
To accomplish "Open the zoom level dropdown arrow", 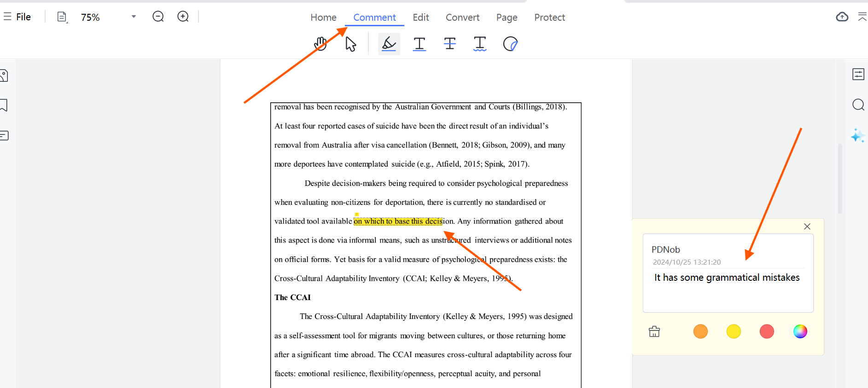I will point(134,17).
